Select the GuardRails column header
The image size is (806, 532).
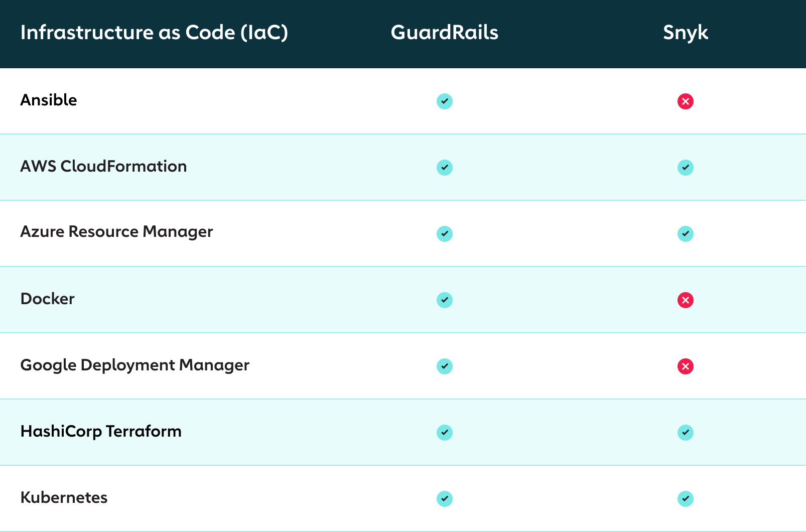pos(445,33)
